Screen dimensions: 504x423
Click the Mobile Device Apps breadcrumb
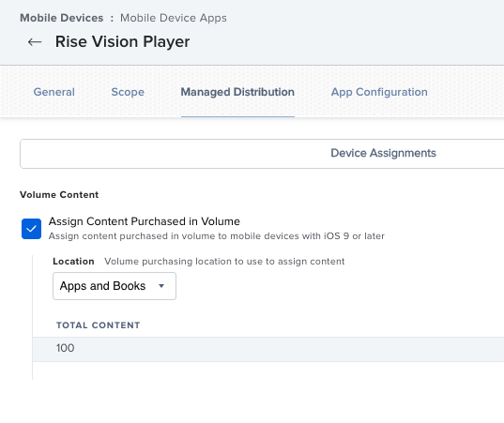(x=174, y=18)
